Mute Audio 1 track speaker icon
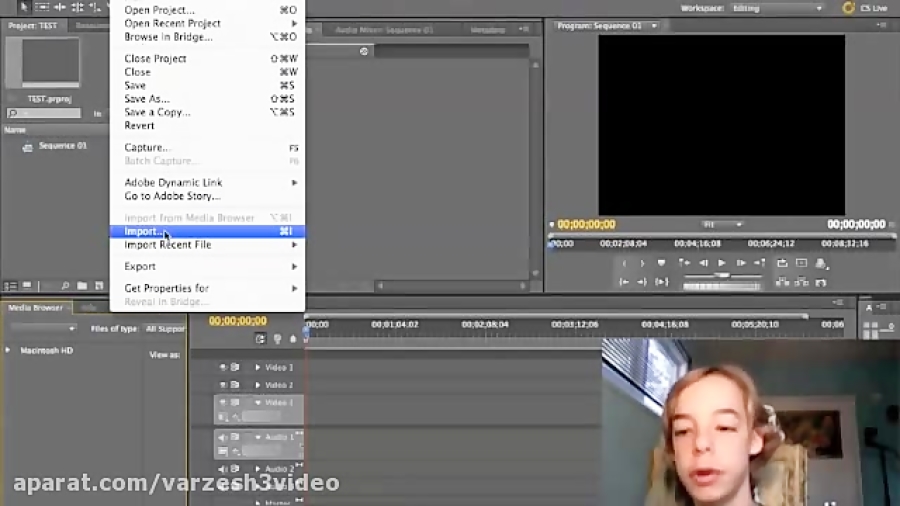Viewport: 900px width, 506px height. [x=223, y=437]
